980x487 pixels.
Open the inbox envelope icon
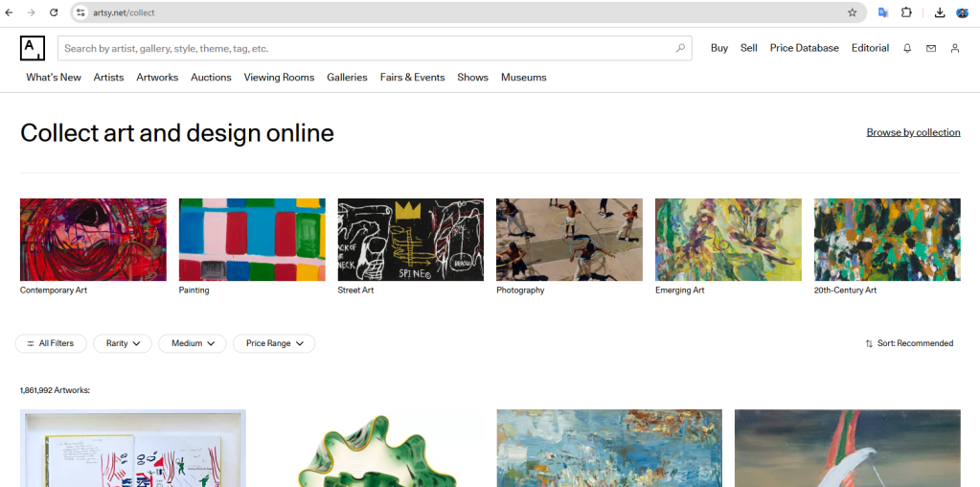point(931,48)
